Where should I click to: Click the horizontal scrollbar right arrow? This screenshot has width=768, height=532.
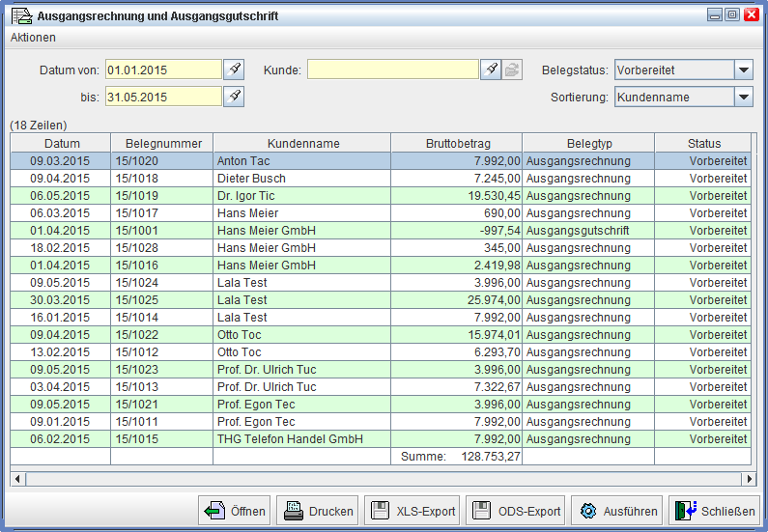pos(749,479)
